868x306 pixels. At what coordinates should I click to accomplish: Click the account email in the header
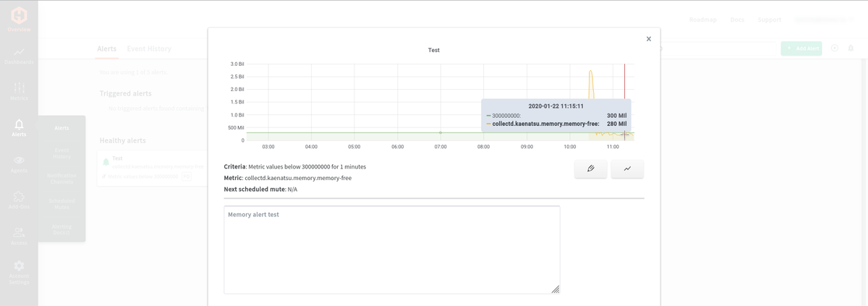(x=824, y=20)
